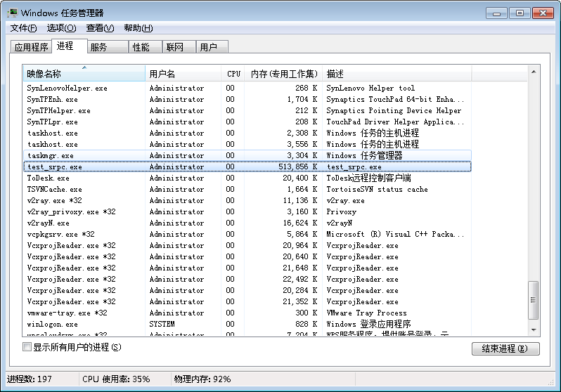Select the v2rayN.exe process
Viewport: 561px width, 392px height.
point(247,223)
